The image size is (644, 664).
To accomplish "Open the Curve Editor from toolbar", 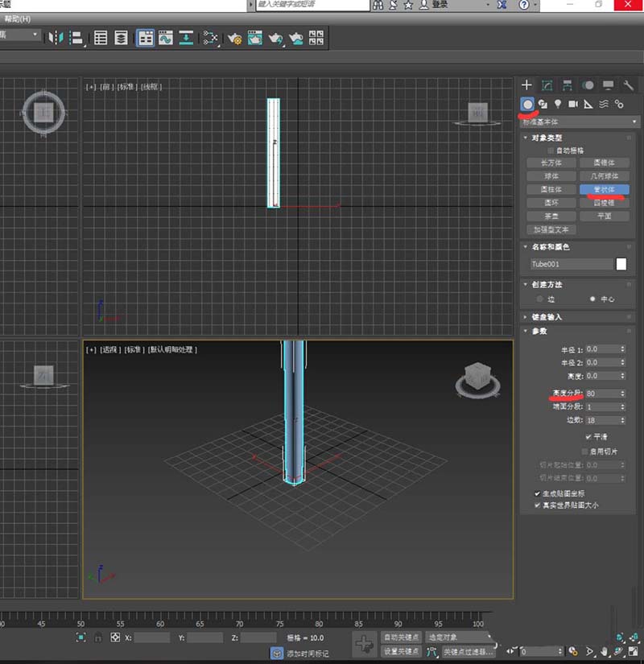I will [x=165, y=37].
